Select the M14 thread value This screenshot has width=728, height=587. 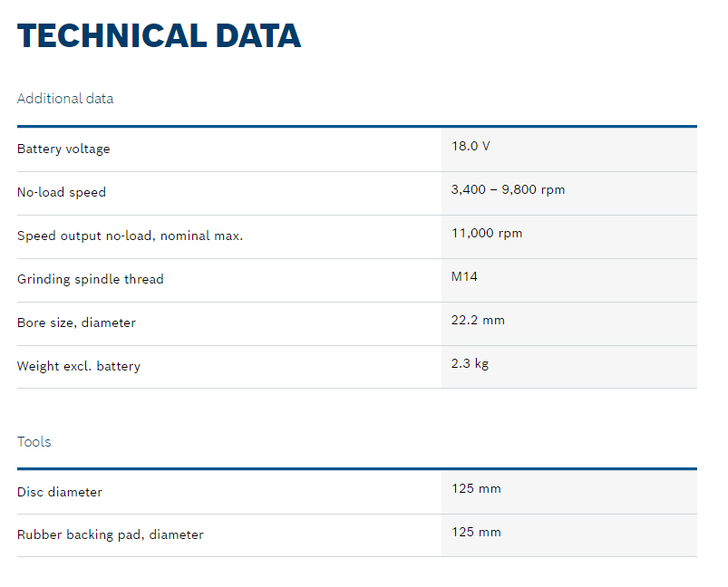464,276
